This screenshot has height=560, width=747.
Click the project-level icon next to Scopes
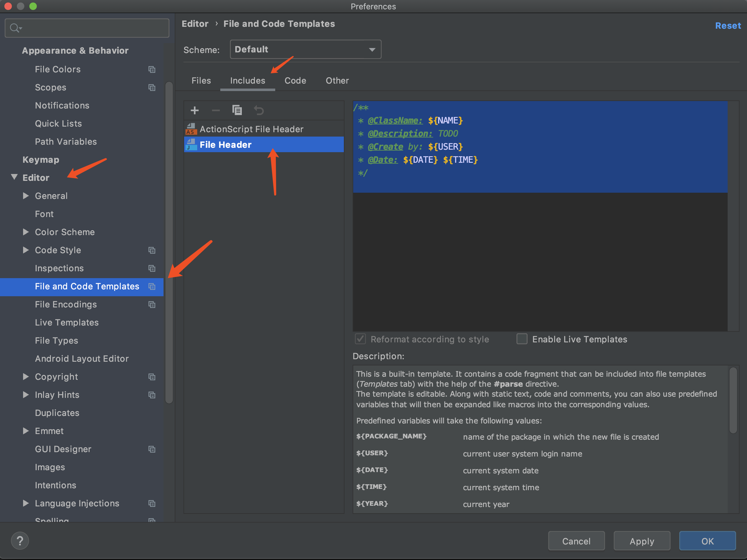click(x=152, y=87)
